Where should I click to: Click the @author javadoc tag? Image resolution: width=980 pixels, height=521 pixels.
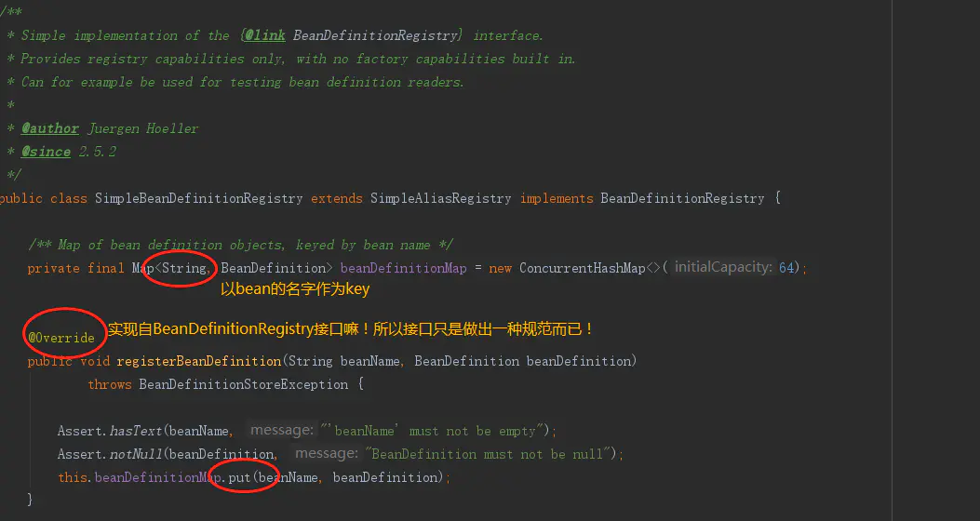coord(50,128)
